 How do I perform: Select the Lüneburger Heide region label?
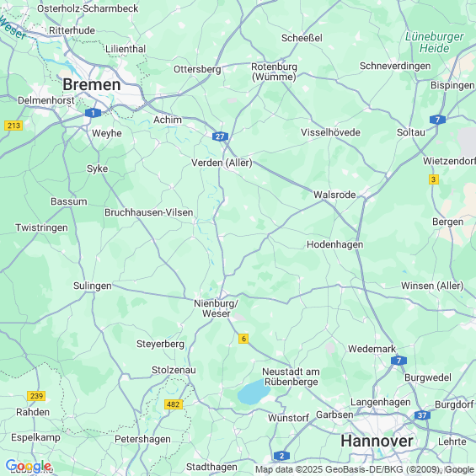[435, 42]
